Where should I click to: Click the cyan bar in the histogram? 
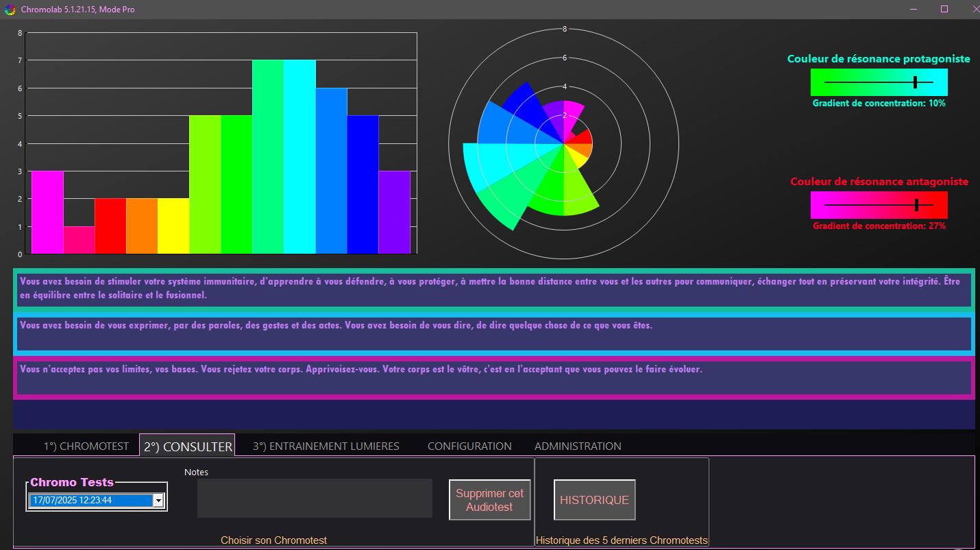click(x=299, y=156)
